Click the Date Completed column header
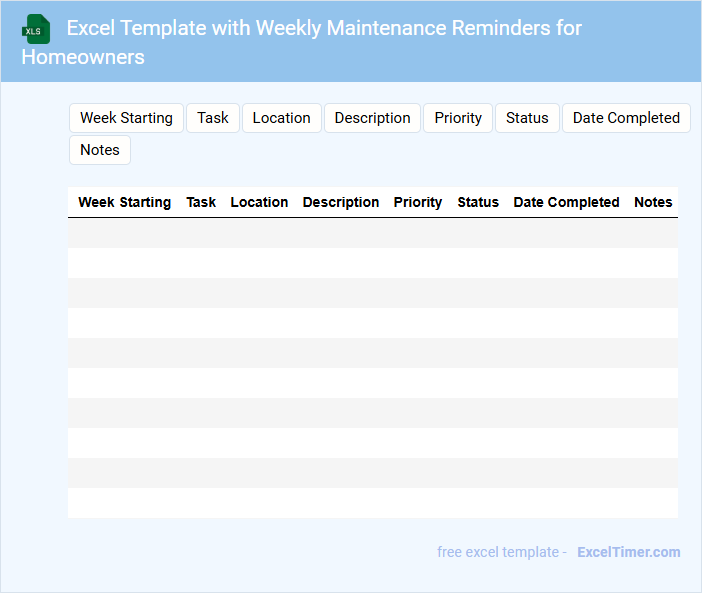The image size is (702, 593). (x=566, y=202)
